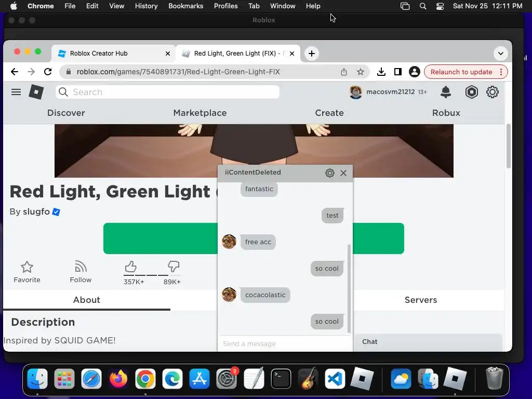532x399 pixels.
Task: Click the 'cocacolastic' chat message
Action: (265, 295)
